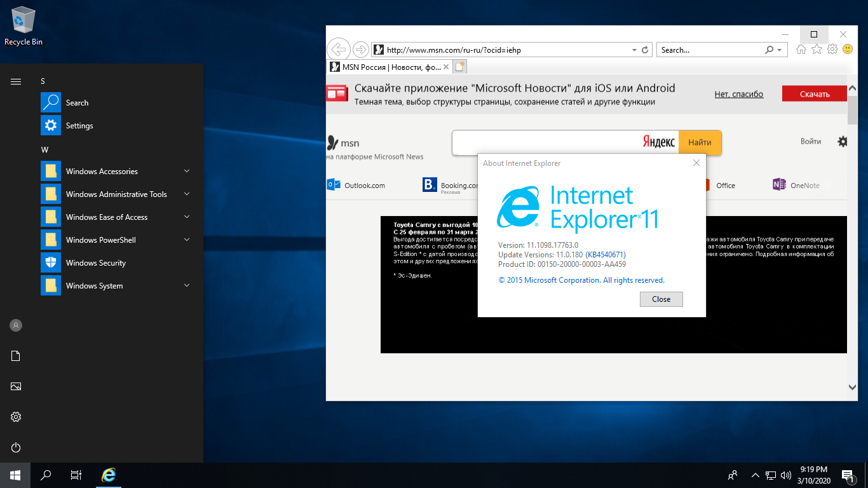Click the search magnifier in the IE search box

click(770, 50)
